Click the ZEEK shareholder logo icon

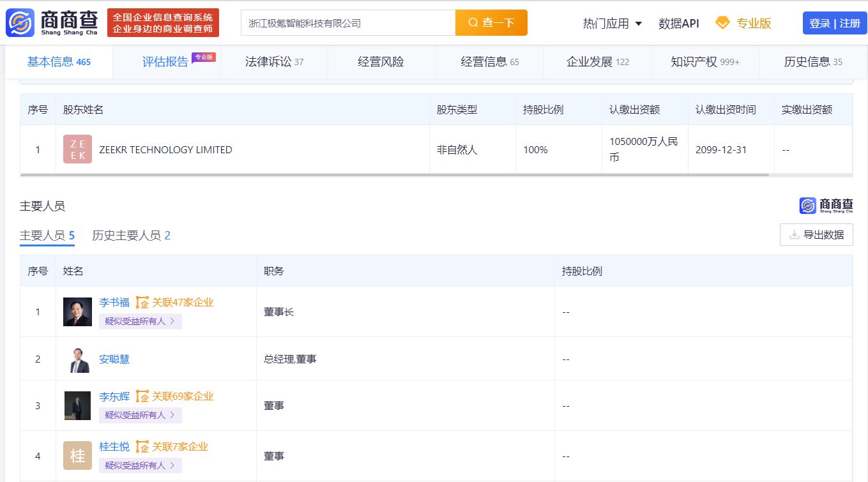[77, 149]
